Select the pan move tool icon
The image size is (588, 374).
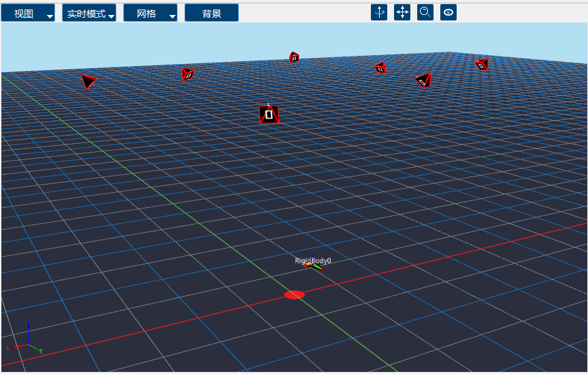pos(402,12)
